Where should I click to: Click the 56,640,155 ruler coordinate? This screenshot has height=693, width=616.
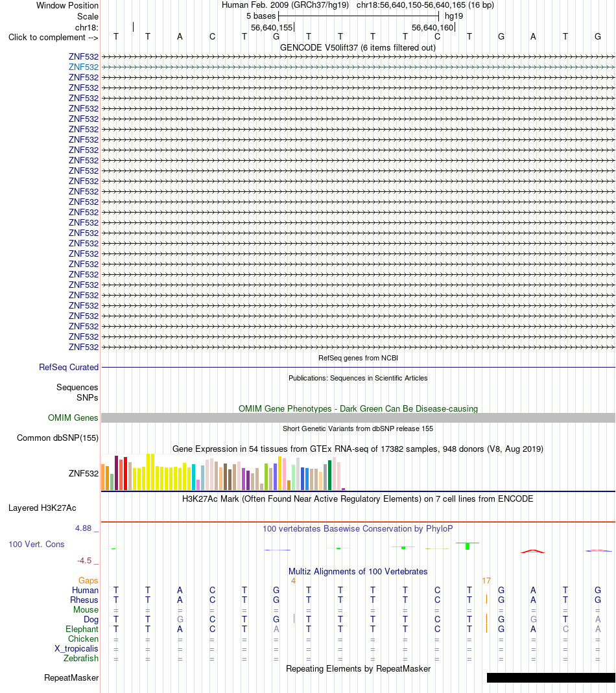[272, 27]
